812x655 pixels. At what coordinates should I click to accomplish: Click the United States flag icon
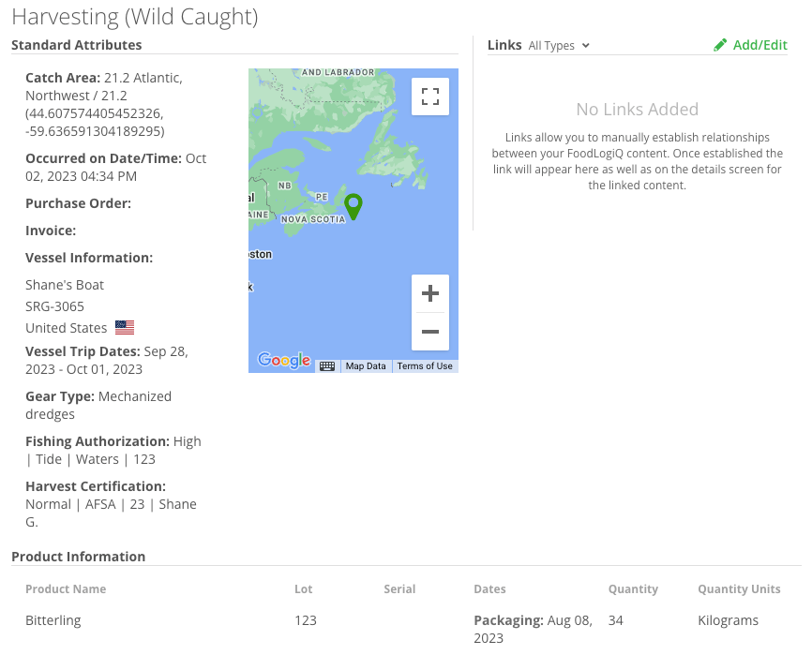click(x=125, y=328)
